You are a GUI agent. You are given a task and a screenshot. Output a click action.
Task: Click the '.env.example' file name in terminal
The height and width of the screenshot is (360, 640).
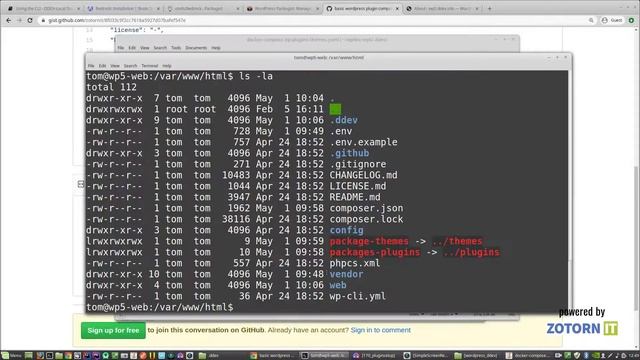(x=363, y=142)
